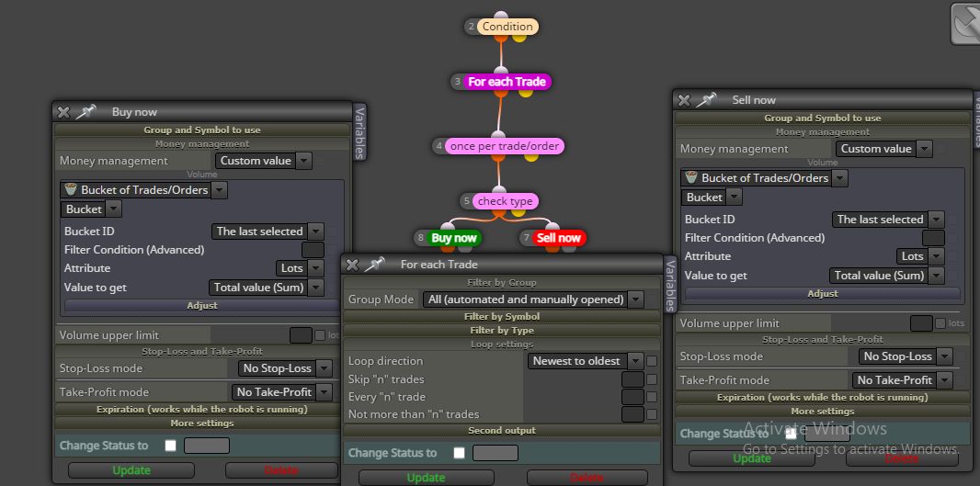Expand Filter by Symbol section
Viewport: 980px width, 486px height.
pos(502,317)
